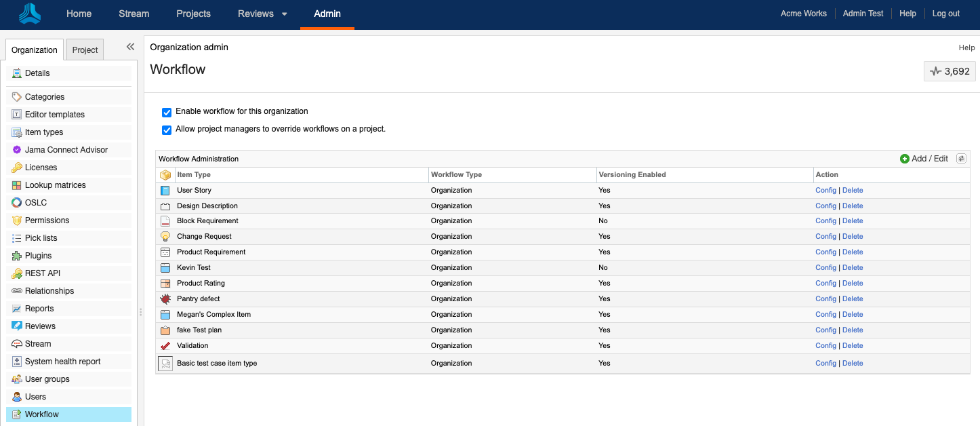Select the Admin top menu
The height and width of the screenshot is (426, 980).
coord(327,14)
